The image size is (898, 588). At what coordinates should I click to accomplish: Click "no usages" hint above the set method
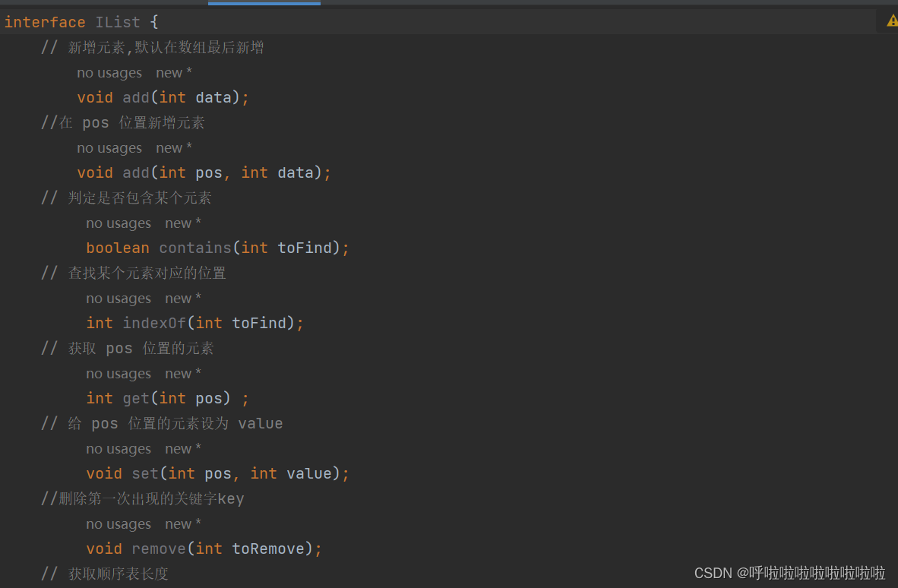tap(119, 448)
